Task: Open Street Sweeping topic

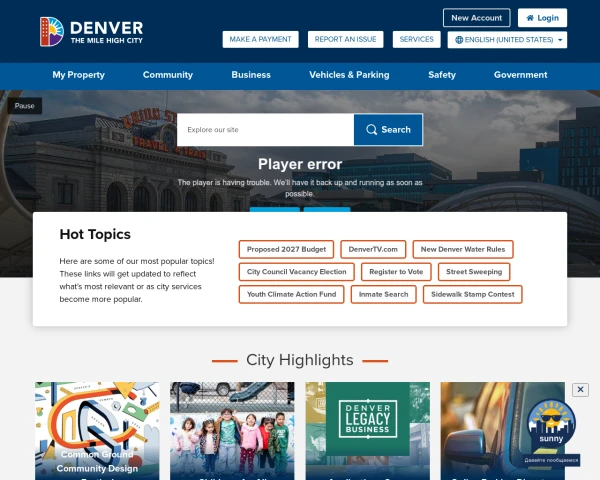Action: pos(474,272)
